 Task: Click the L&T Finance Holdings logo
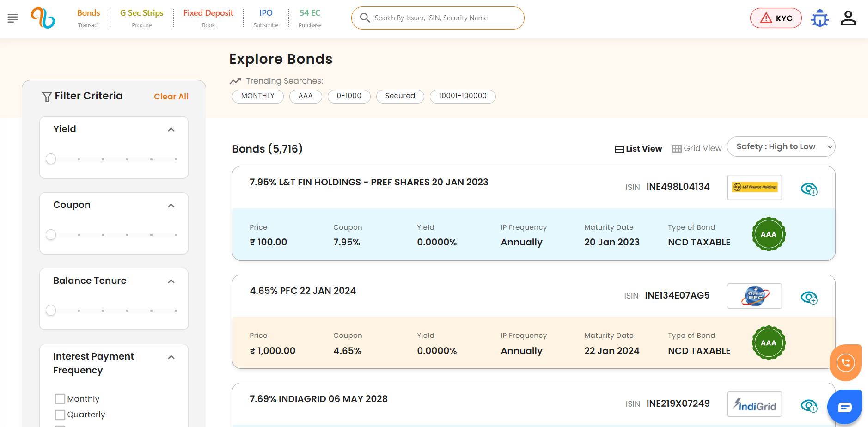pyautogui.click(x=755, y=187)
